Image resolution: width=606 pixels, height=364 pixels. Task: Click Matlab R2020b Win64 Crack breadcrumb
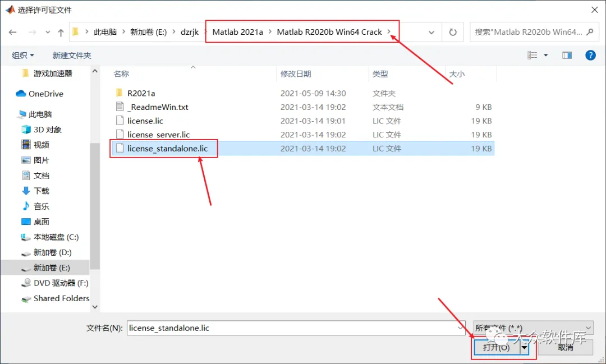click(329, 32)
